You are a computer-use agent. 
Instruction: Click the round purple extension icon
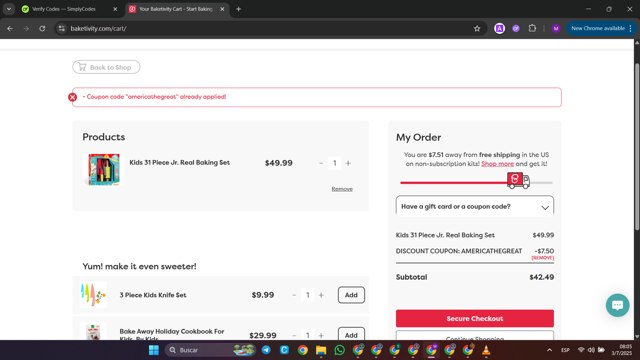pyautogui.click(x=516, y=28)
